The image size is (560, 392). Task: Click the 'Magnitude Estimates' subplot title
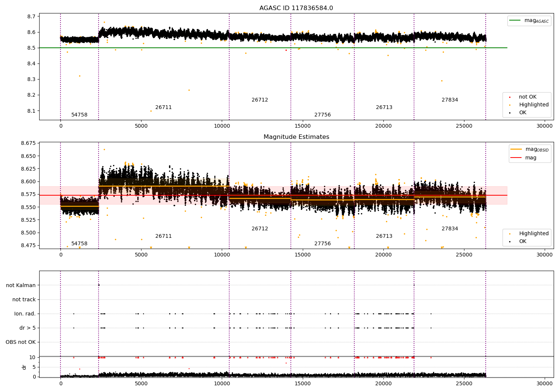pos(296,137)
